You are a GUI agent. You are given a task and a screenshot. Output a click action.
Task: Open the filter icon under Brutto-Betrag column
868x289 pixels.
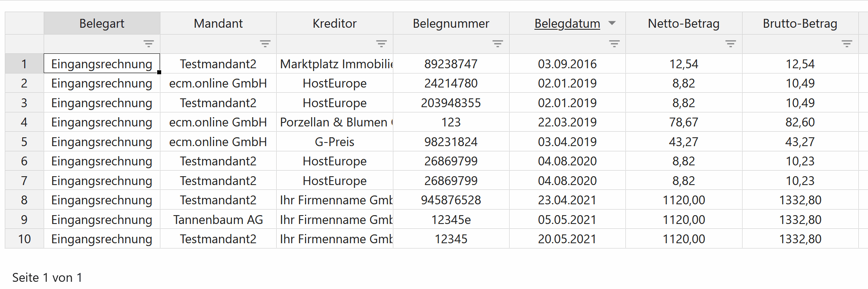click(847, 44)
